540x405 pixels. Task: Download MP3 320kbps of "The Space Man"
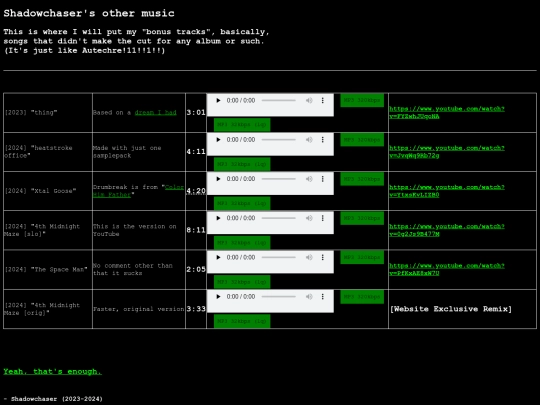[x=362, y=257]
